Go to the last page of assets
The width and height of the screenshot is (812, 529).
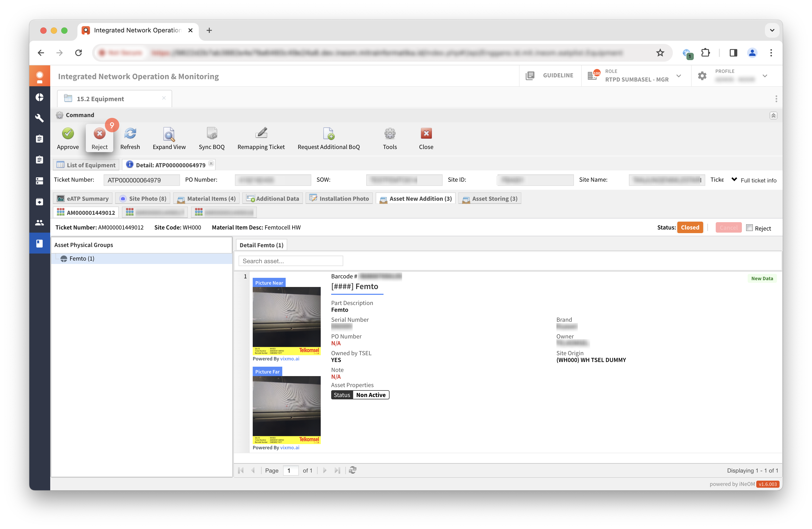pyautogui.click(x=337, y=470)
